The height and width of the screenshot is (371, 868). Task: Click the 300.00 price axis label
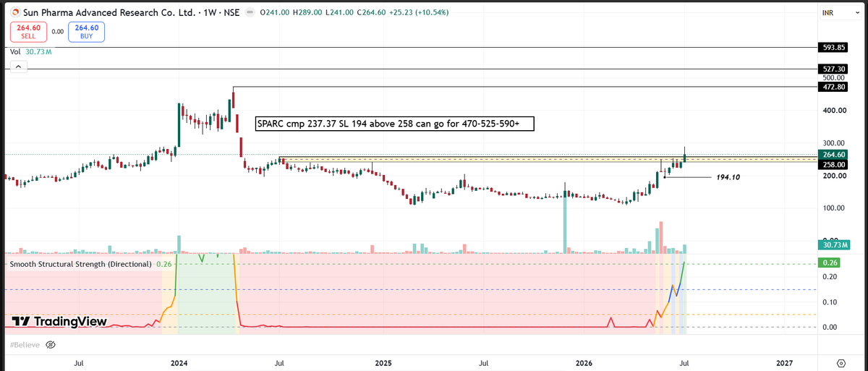point(833,143)
